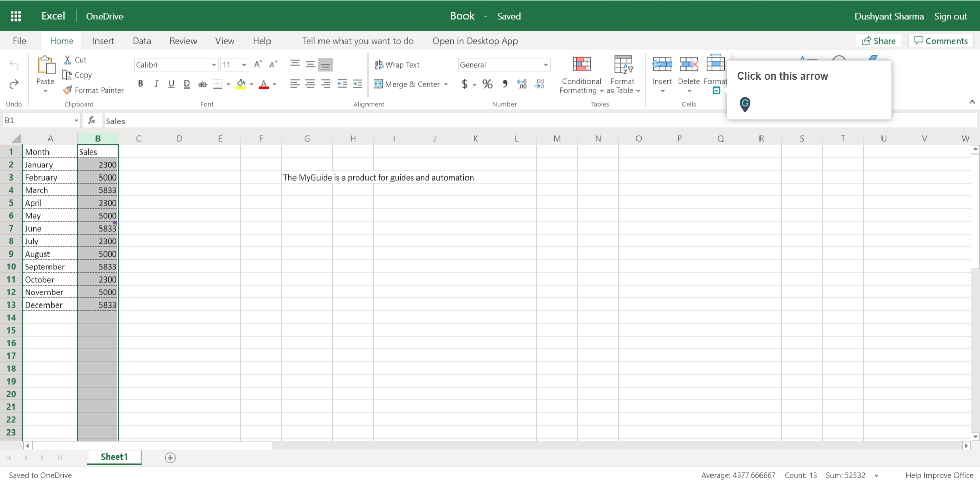Click the Format Painter icon

click(x=68, y=90)
